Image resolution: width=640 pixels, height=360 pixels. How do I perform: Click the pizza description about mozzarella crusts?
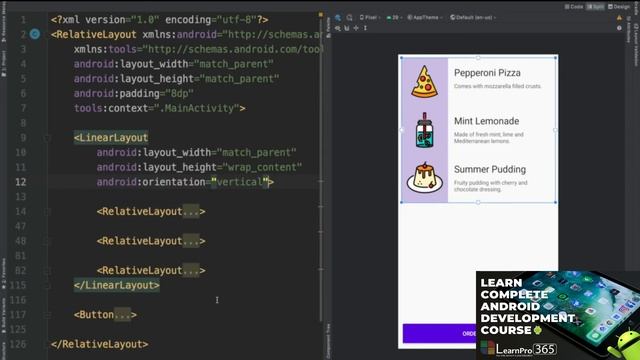pyautogui.click(x=498, y=86)
